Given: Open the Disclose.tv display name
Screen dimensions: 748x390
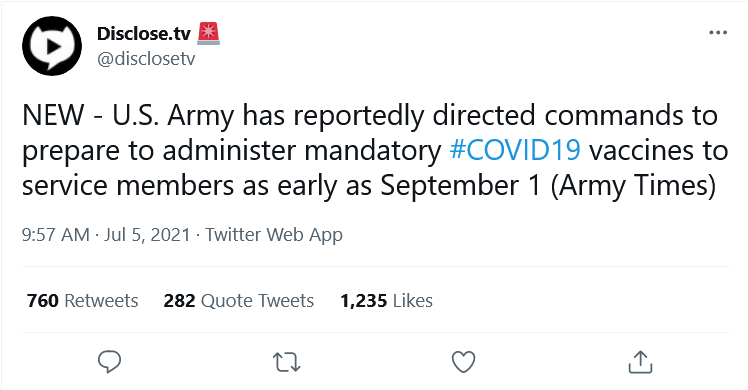Looking at the screenshot, I should point(144,33).
